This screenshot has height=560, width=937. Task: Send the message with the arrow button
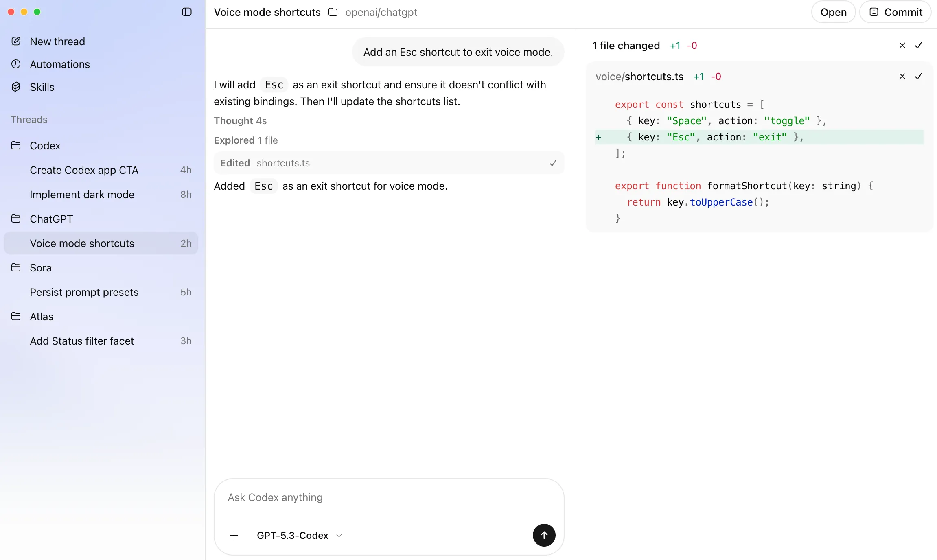pyautogui.click(x=543, y=535)
